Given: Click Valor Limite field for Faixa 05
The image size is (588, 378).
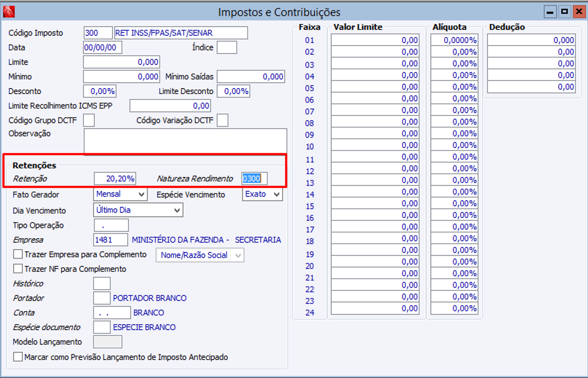Looking at the screenshot, I should [375, 86].
